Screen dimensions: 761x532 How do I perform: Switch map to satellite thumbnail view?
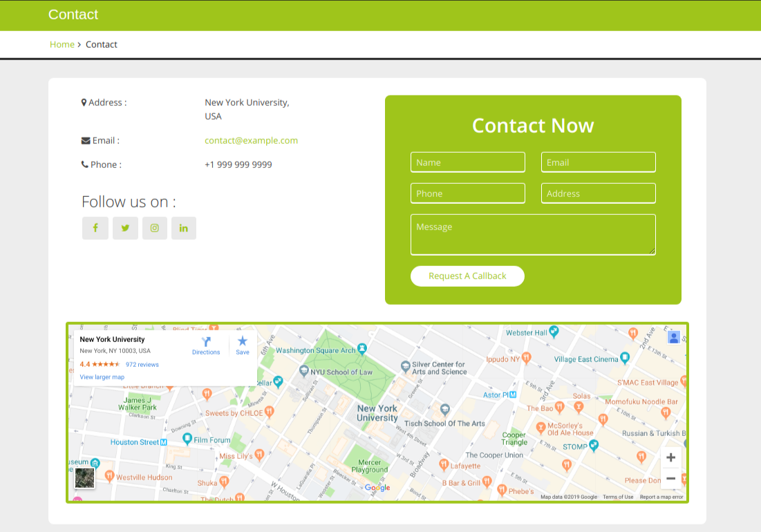(84, 478)
